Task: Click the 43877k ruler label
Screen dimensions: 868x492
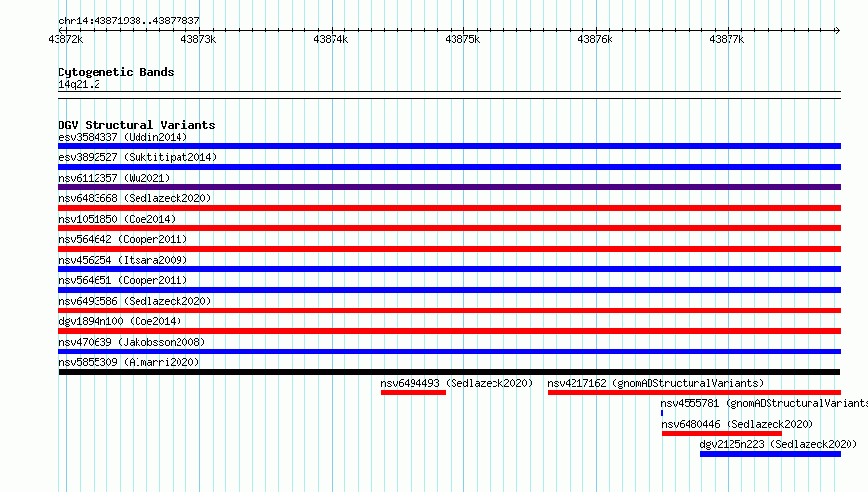Action: click(x=727, y=39)
